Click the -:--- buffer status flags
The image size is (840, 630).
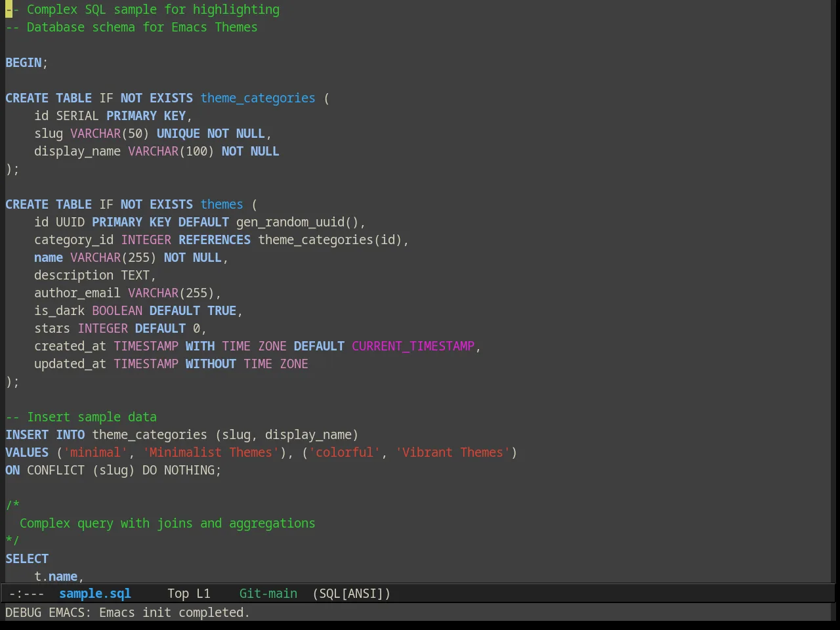click(27, 593)
